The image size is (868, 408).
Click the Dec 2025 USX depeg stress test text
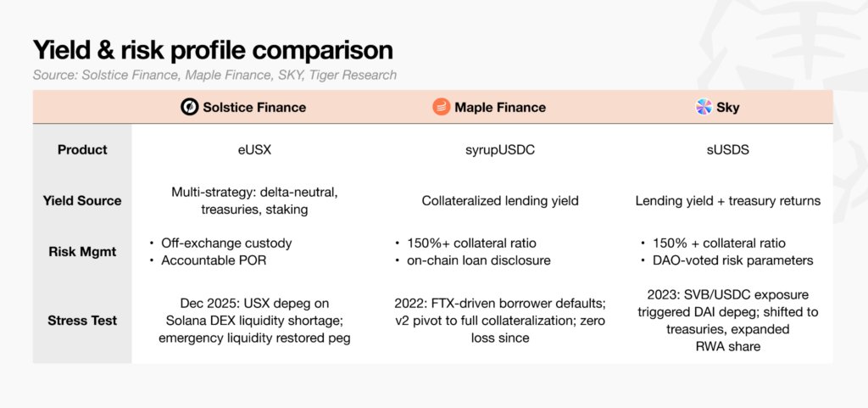click(254, 321)
